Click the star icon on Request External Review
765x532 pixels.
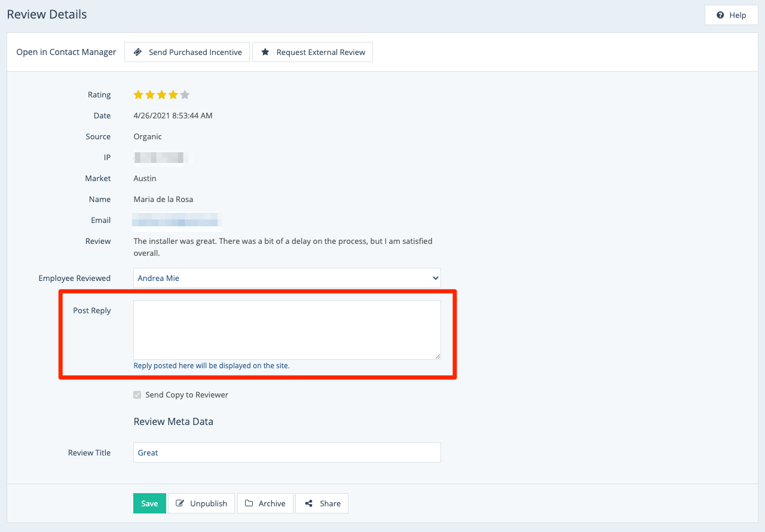pos(265,52)
